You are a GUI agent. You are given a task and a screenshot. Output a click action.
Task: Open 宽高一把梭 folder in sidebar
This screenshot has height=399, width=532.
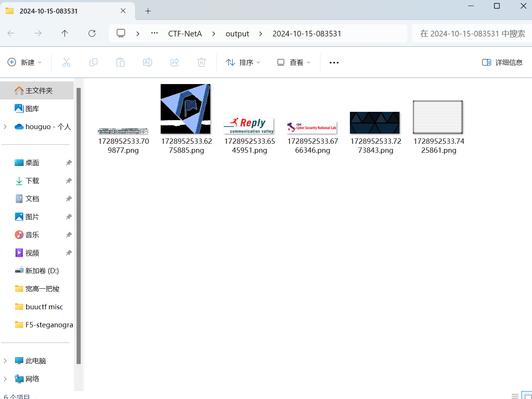click(x=37, y=289)
